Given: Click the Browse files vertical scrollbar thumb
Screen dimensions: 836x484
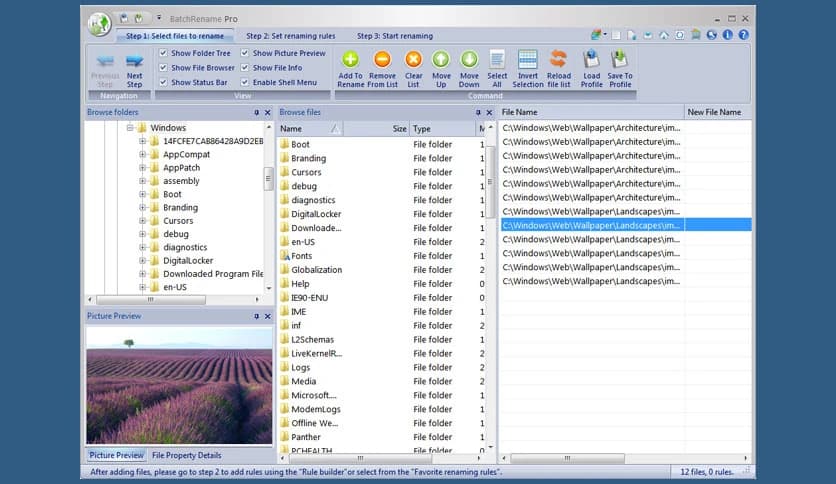Looking at the screenshot, I should pos(490,181).
